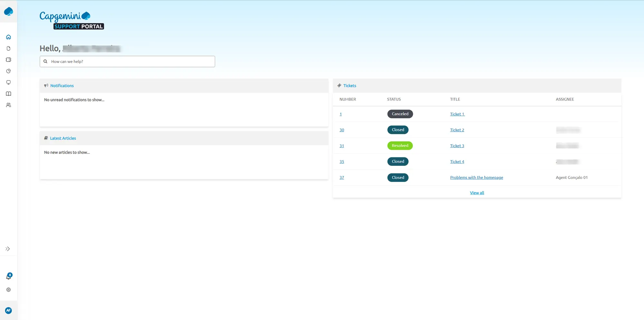Click the search magnifier in the help field
This screenshot has height=320, width=644.
46,61
